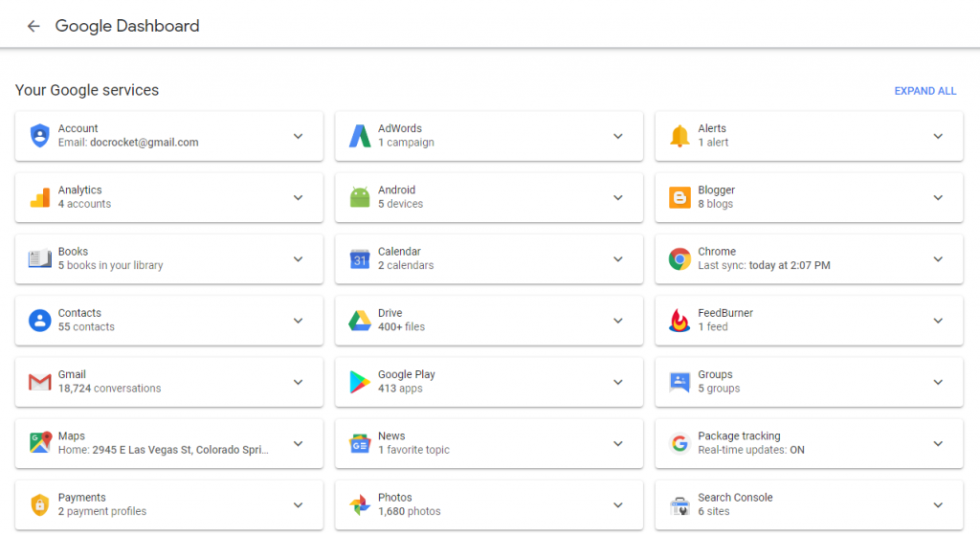Expand the Alerts card chevron
Screen dimensions: 980x535
pyautogui.click(x=938, y=136)
